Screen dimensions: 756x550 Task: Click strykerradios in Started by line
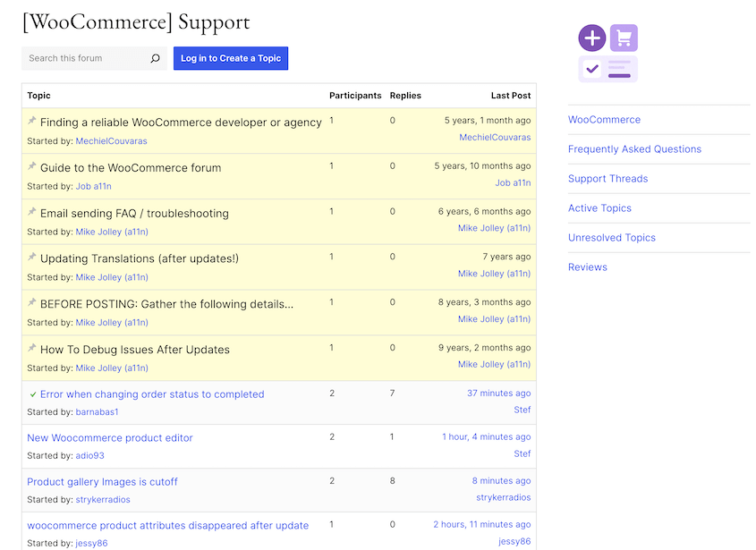(x=103, y=499)
